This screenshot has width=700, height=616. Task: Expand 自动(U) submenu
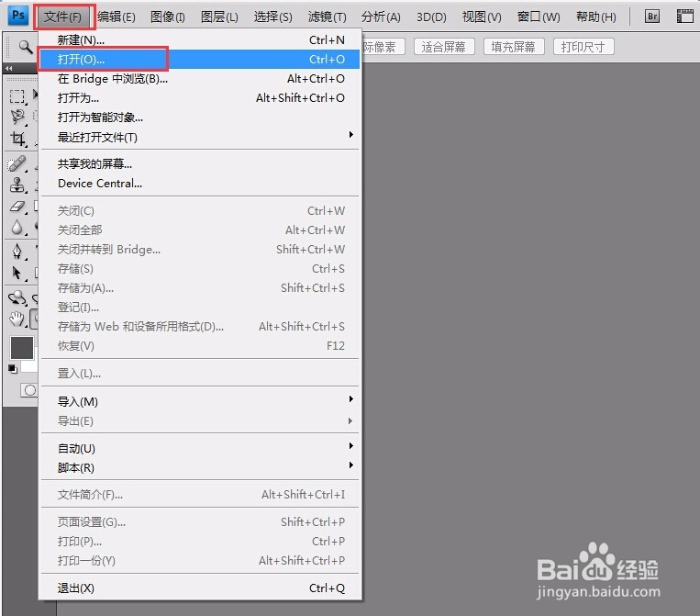coord(200,448)
